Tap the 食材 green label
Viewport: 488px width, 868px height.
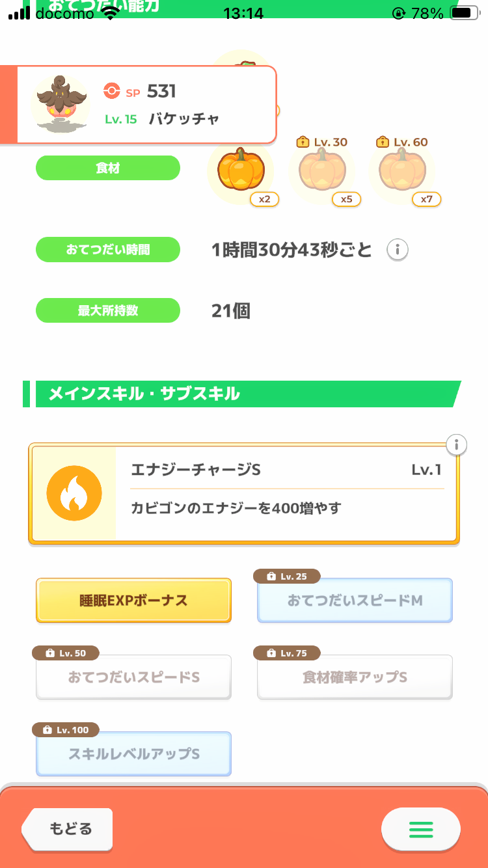click(107, 168)
